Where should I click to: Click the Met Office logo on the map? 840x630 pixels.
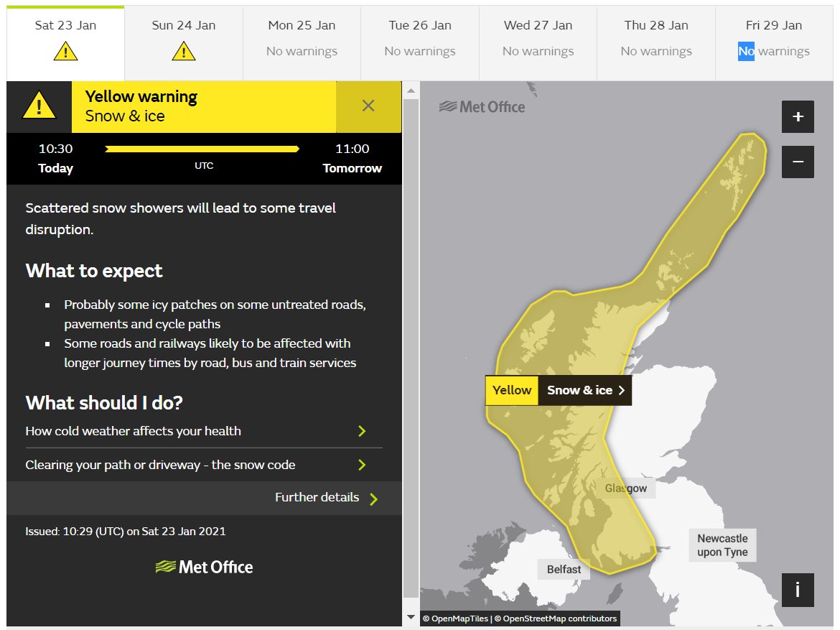(482, 107)
